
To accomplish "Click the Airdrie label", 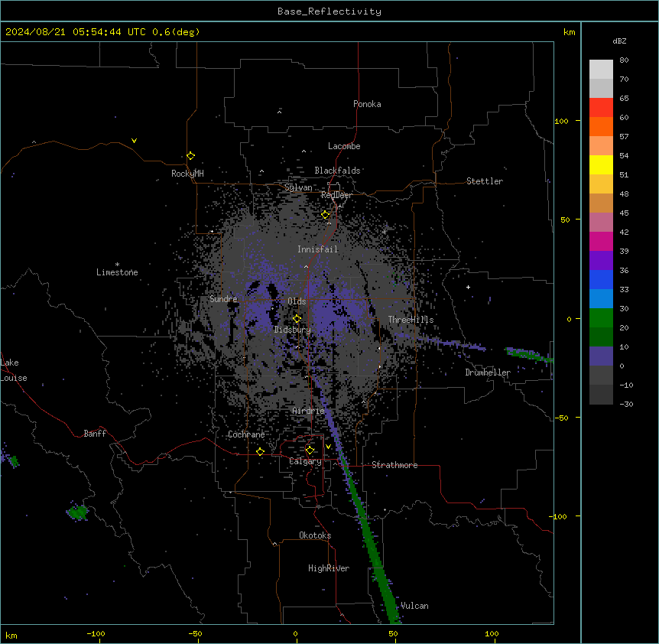I will [x=308, y=411].
